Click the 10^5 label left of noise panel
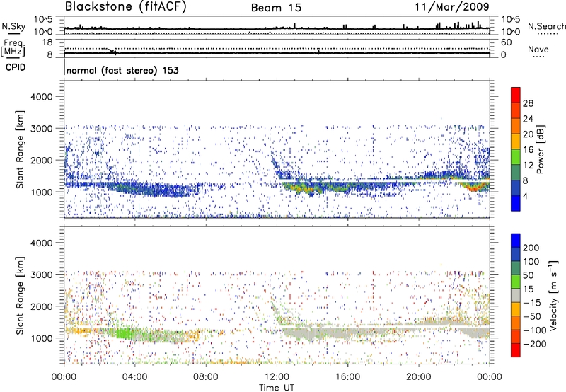The width and height of the screenshot is (566, 392). point(43,19)
